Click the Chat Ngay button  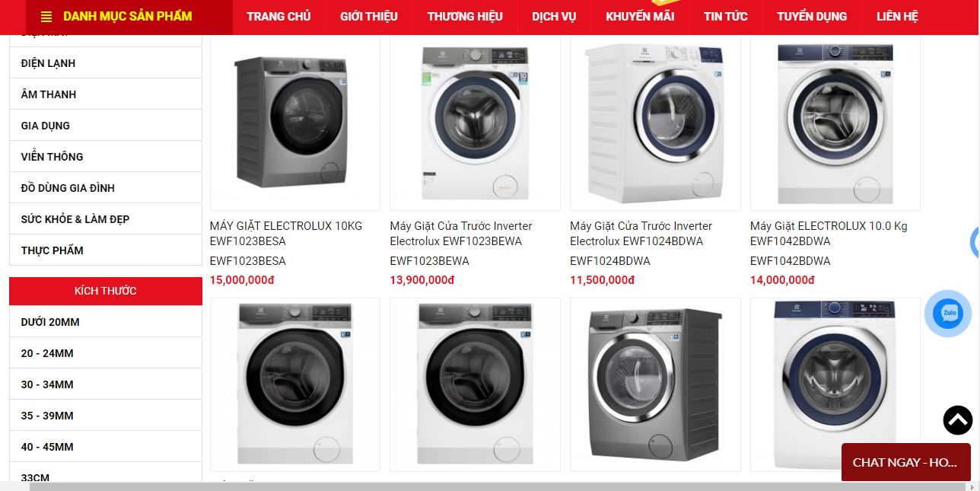905,462
